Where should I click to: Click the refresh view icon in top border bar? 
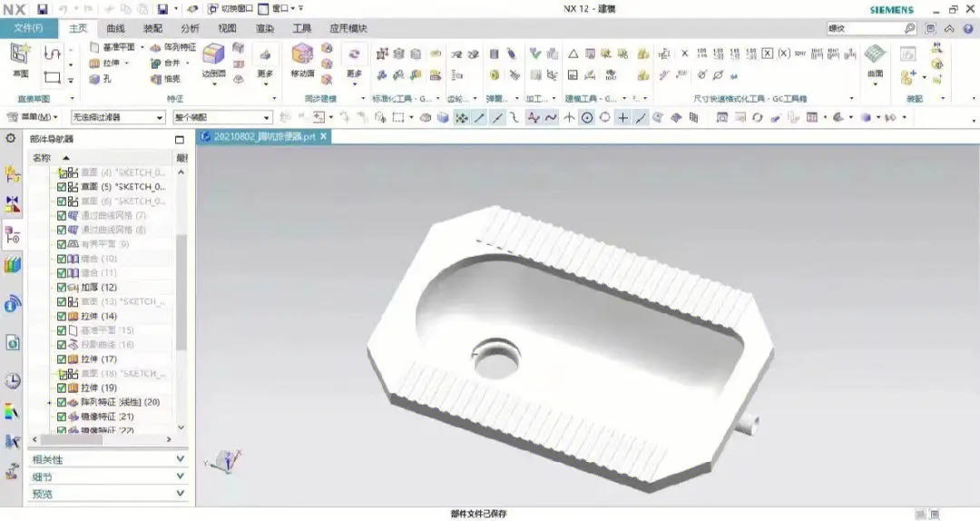[x=757, y=118]
